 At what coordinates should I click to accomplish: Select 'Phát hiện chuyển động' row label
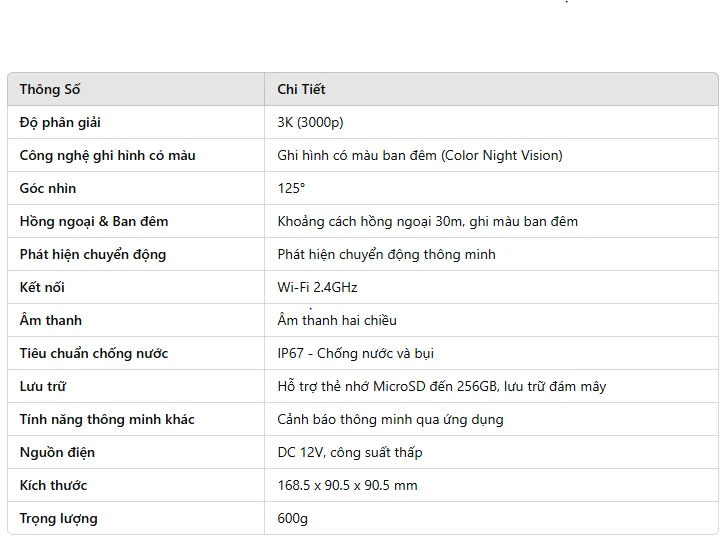tap(93, 254)
